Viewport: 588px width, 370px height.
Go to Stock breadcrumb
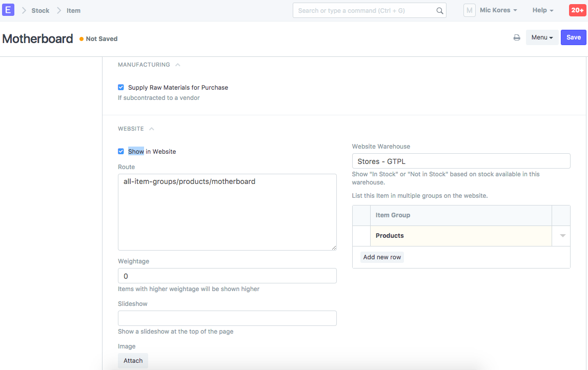40,10
